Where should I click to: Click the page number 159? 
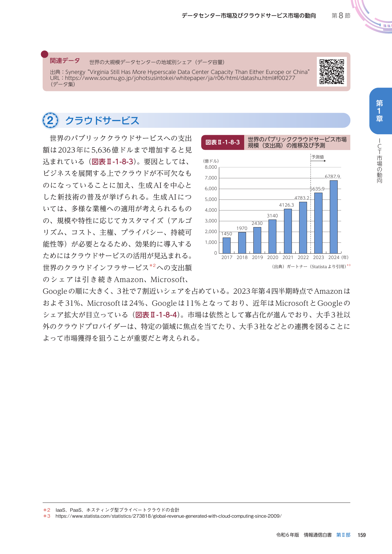[x=361, y=535]
